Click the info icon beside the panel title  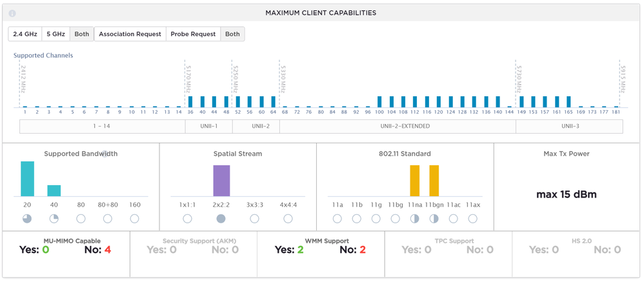pos(12,13)
